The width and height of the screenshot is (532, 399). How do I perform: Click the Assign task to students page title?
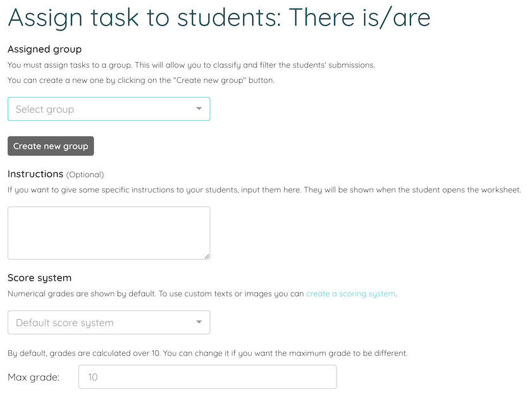click(x=219, y=18)
